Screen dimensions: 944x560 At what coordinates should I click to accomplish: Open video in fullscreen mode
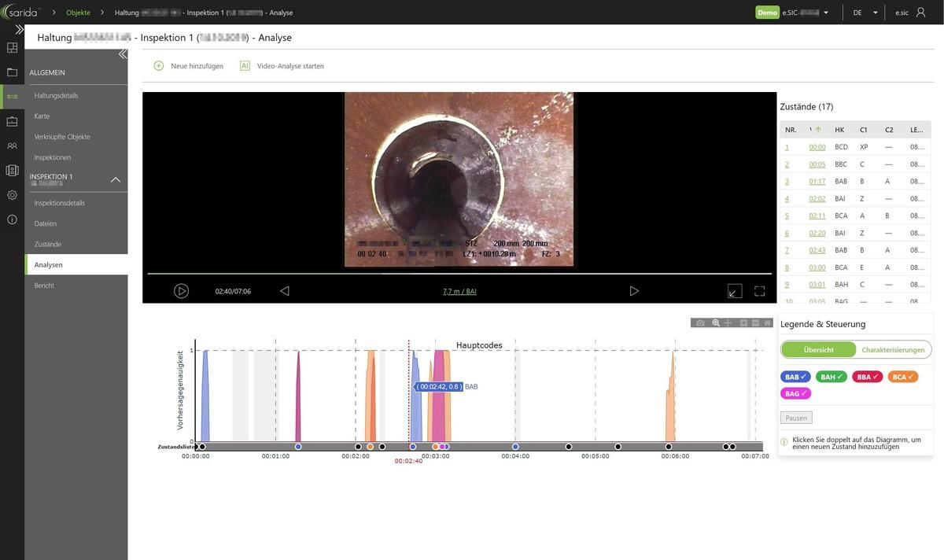(759, 289)
